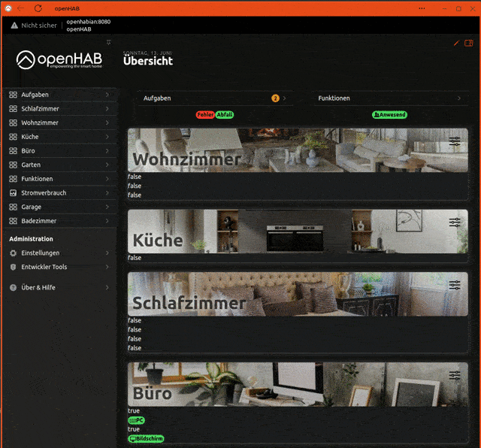The width and height of the screenshot is (481, 448).
Task: Open Entwickler Tools under Administration
Action: point(60,267)
